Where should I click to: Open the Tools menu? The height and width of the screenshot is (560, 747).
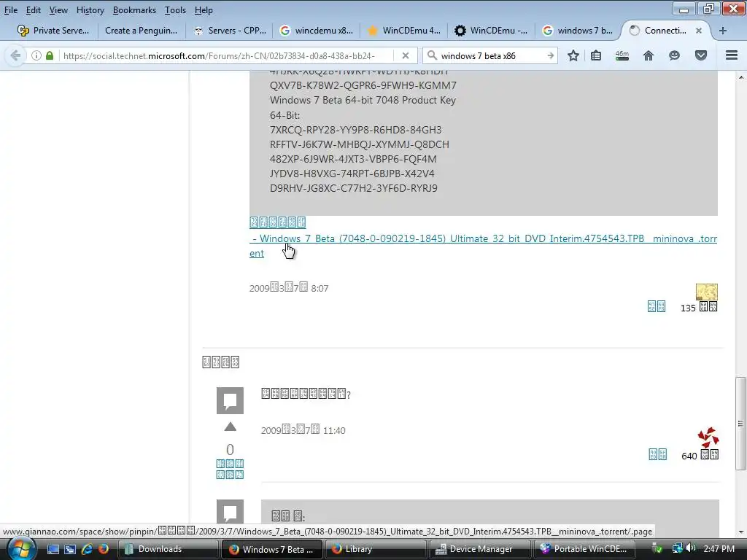[x=175, y=10]
